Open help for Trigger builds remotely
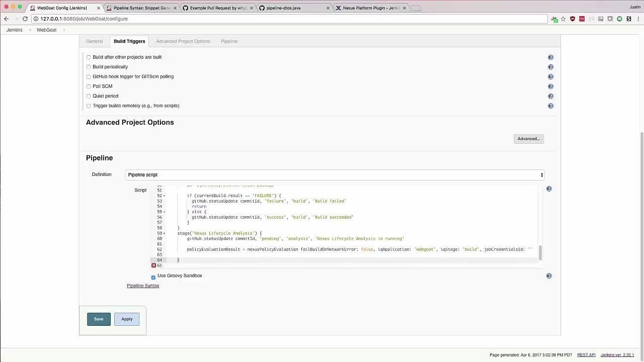Viewport: 644px width, 362px height. [550, 106]
